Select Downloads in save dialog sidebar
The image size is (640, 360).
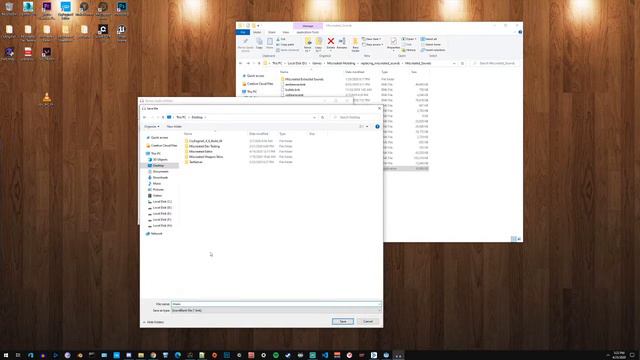(158, 178)
